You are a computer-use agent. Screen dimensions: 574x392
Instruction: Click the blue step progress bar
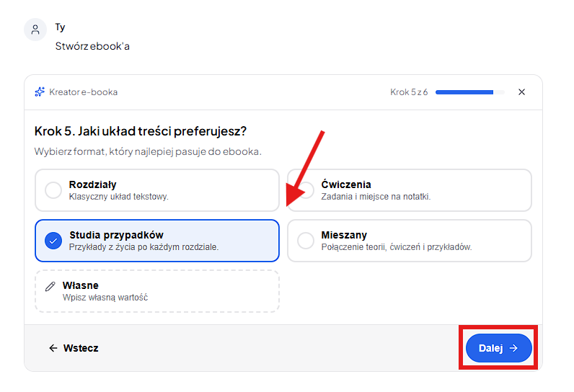[x=469, y=92]
